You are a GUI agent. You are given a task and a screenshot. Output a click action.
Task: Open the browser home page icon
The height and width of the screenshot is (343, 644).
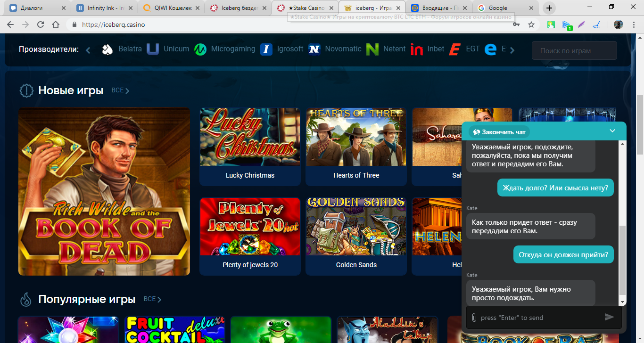[x=56, y=24]
